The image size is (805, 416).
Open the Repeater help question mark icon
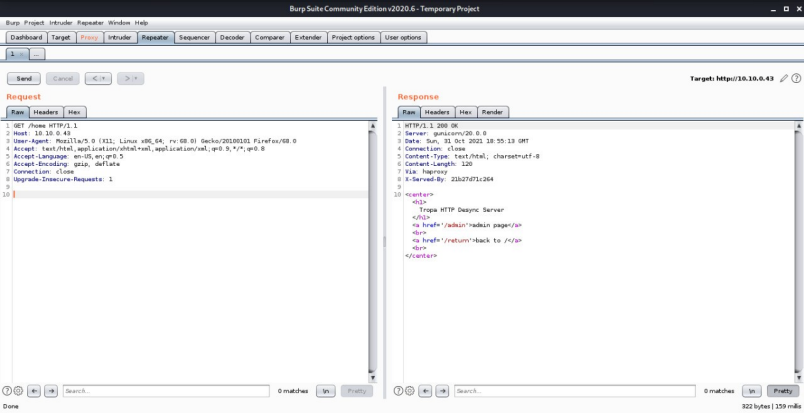click(796, 78)
